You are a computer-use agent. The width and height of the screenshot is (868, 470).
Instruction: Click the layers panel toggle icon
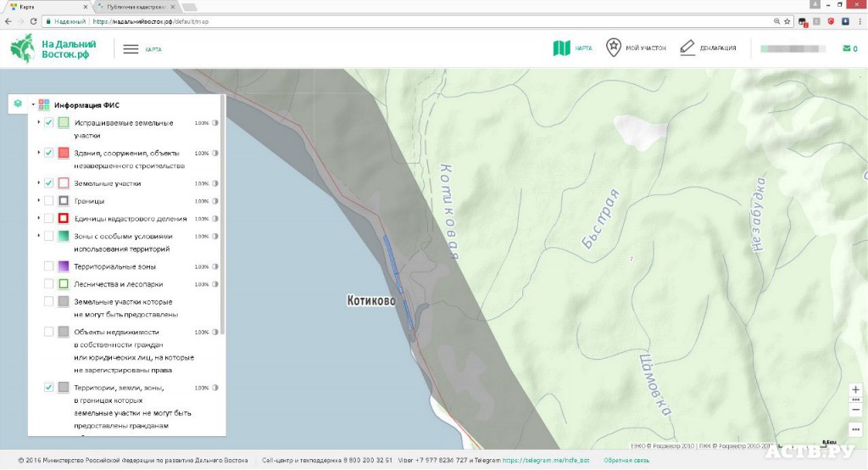[18, 104]
